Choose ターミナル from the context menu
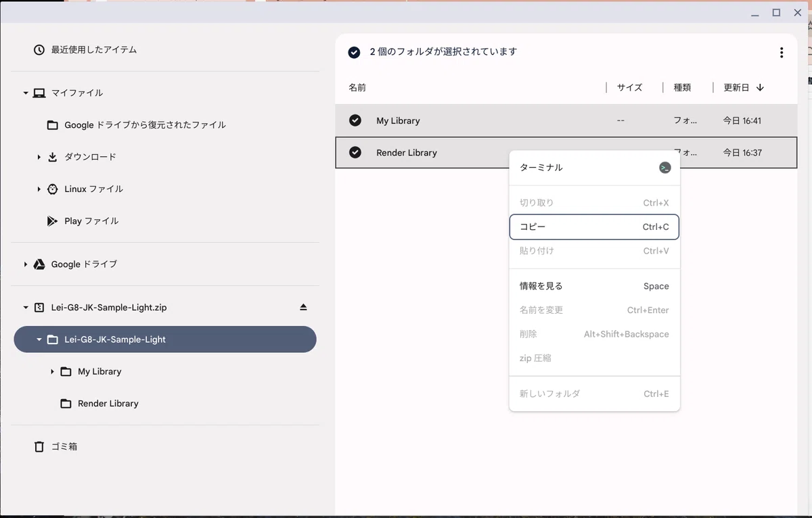812x518 pixels. pos(594,168)
